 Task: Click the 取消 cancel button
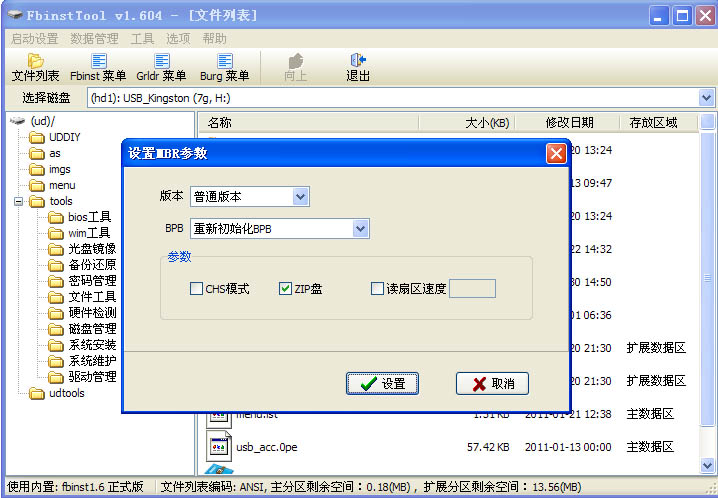(492, 383)
